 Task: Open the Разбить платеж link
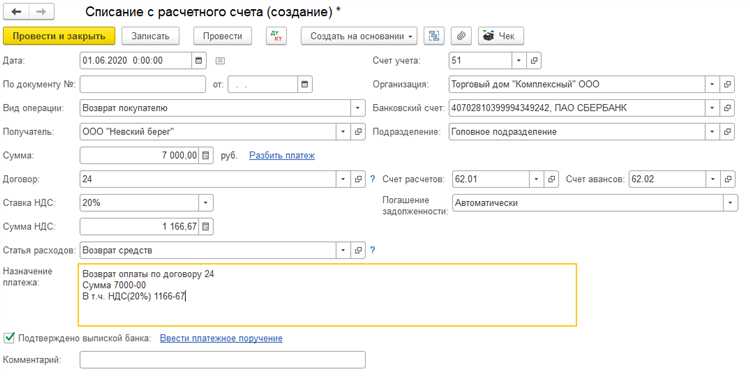[282, 155]
